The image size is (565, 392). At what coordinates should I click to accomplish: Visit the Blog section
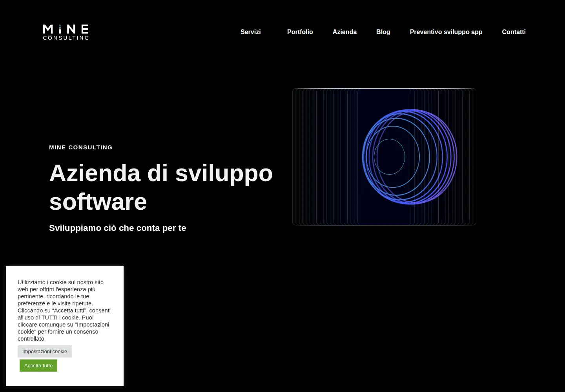383,32
